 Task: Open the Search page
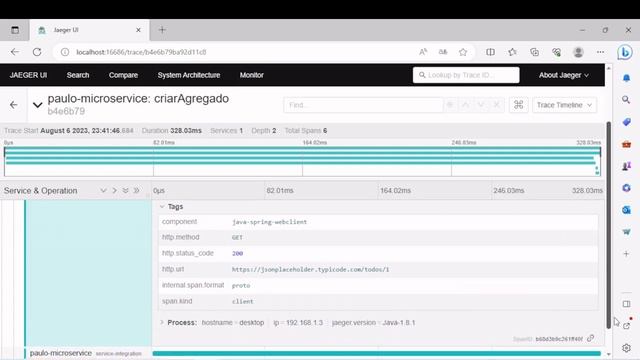[x=78, y=75]
